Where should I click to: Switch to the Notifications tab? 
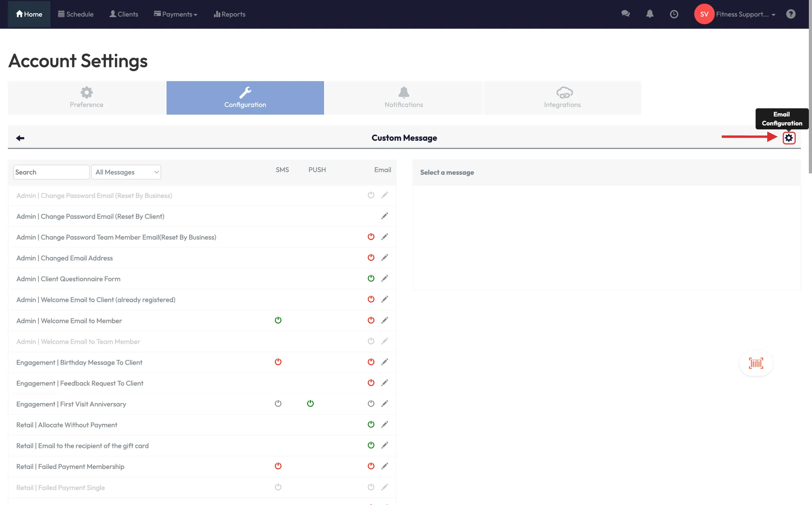pyautogui.click(x=404, y=98)
